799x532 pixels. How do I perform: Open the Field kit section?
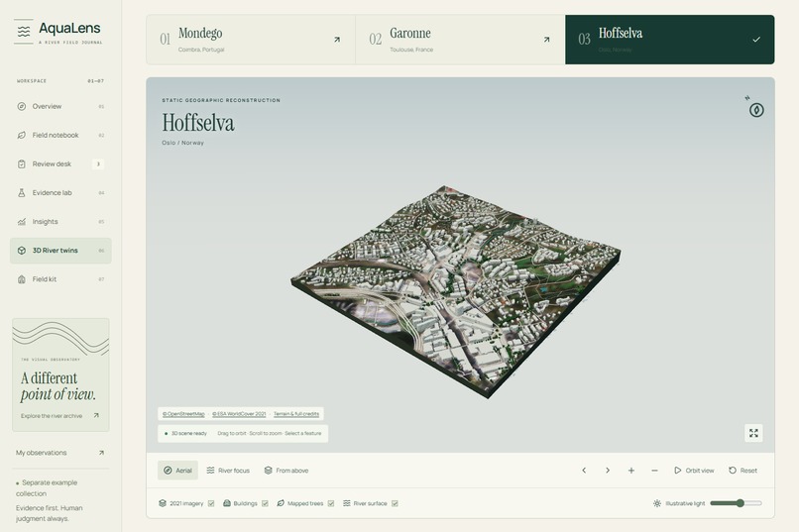click(60, 279)
